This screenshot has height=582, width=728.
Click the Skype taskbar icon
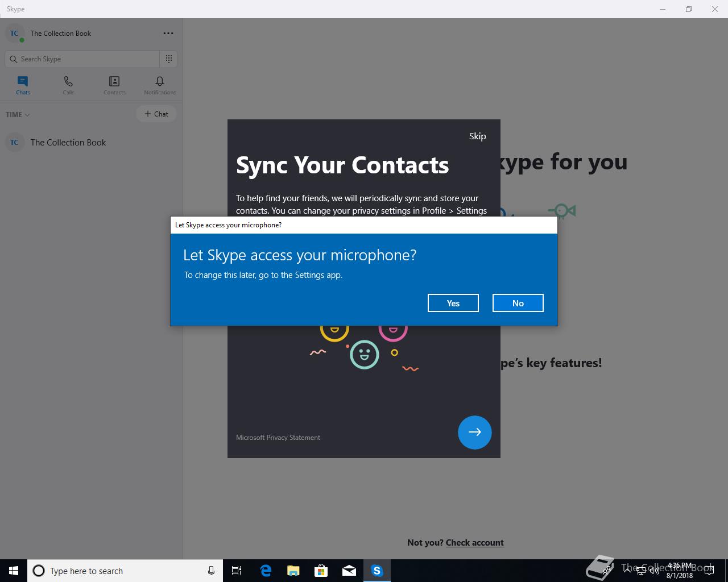[x=377, y=571]
